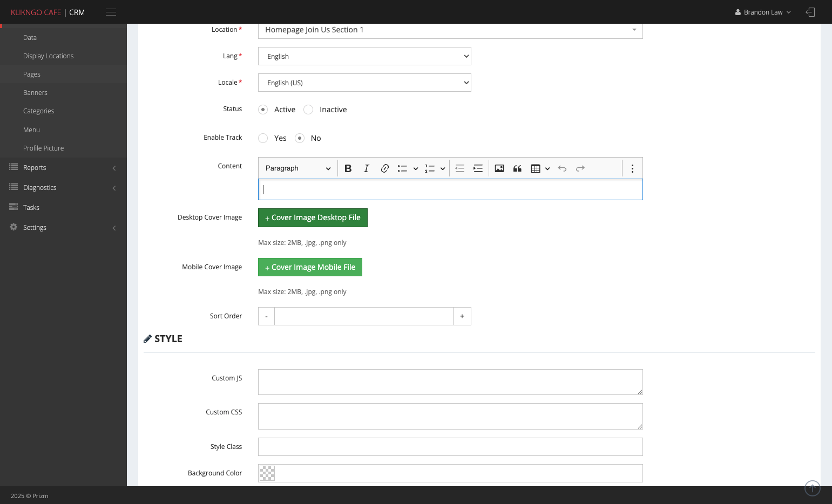This screenshot has height=504, width=832.
Task: Set Status to Active
Action: (263, 110)
